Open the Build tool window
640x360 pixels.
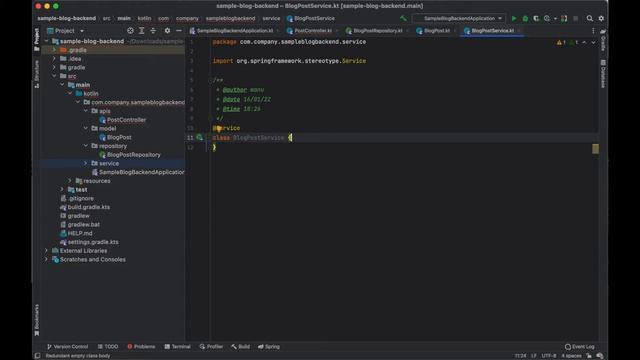point(240,347)
